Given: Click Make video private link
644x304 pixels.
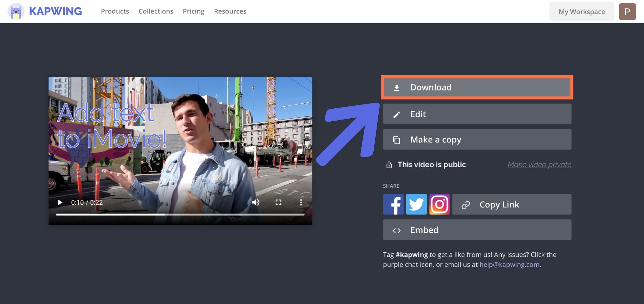Looking at the screenshot, I should [x=539, y=165].
